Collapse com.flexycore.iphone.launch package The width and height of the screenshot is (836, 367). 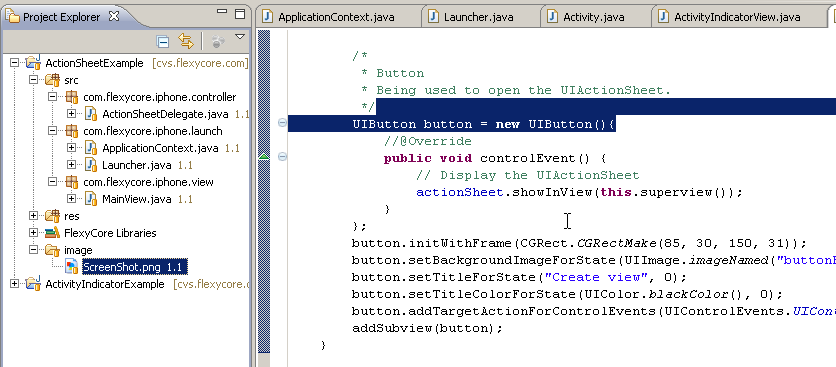(x=52, y=131)
